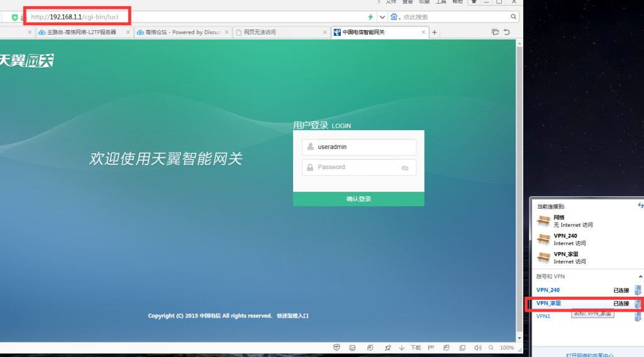Click the accelerator icon in status bar
644x357 pixels.
(x=370, y=348)
